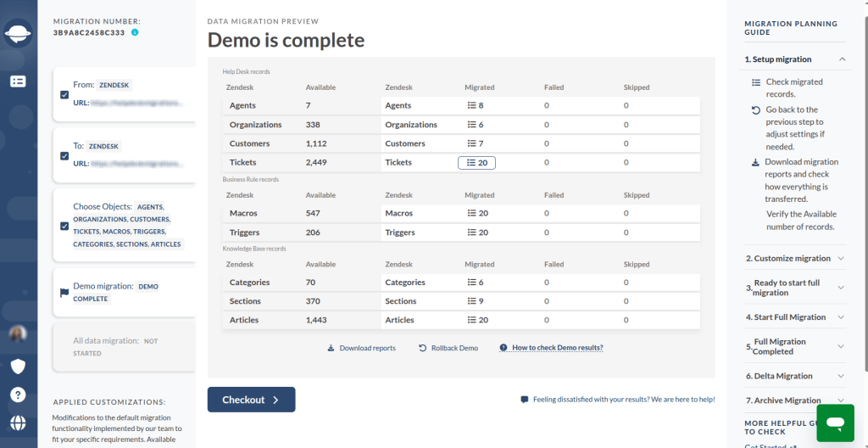Open How to check Demo results link
Viewport: 868px width, 448px height.
[x=551, y=348]
